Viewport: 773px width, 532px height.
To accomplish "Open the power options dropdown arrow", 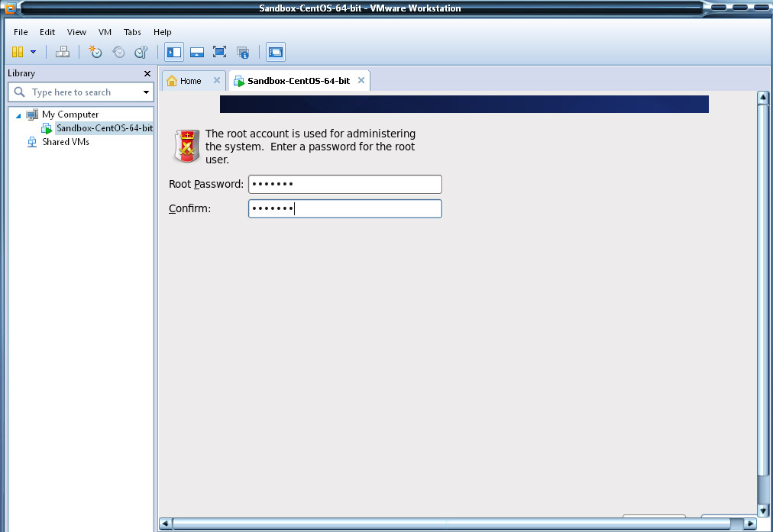I will [x=33, y=52].
